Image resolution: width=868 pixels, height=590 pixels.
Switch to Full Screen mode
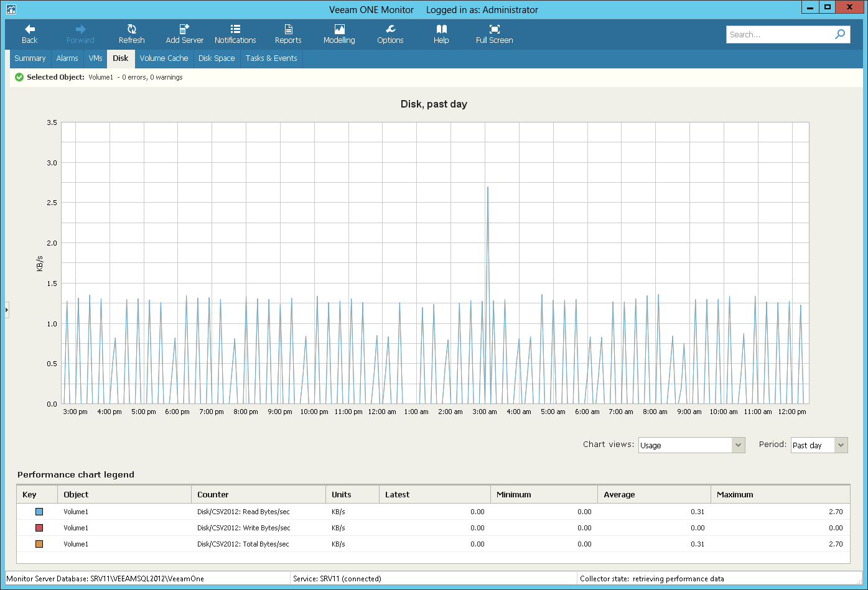click(x=494, y=34)
